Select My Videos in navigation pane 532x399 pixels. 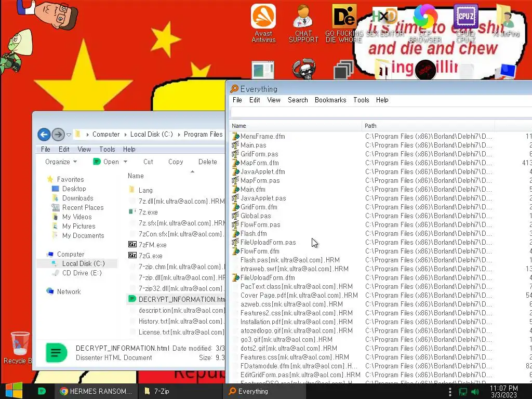coord(77,217)
